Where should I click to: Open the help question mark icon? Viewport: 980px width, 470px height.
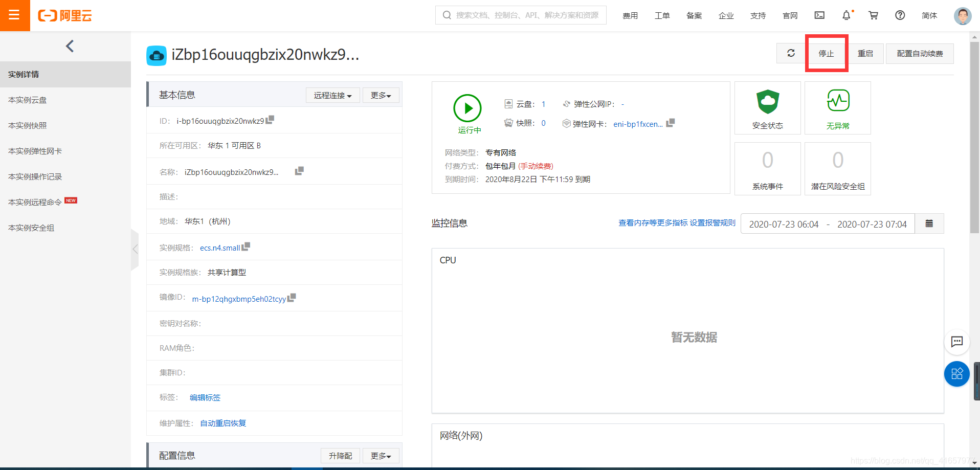pos(900,15)
